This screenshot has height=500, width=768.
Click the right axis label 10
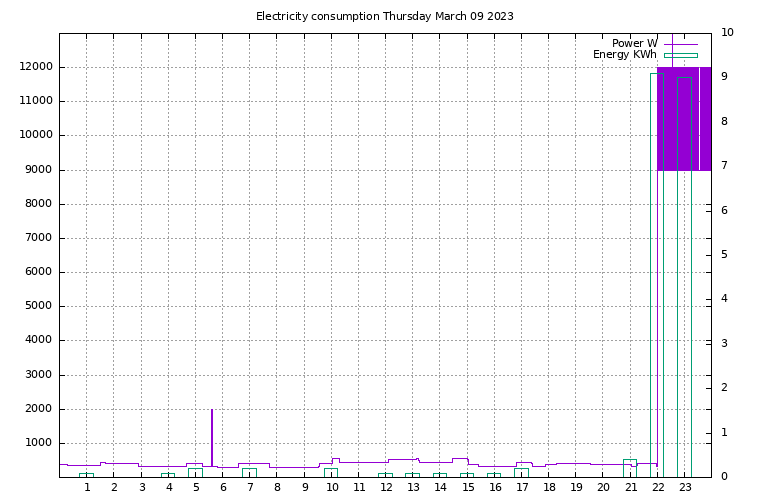pos(727,32)
